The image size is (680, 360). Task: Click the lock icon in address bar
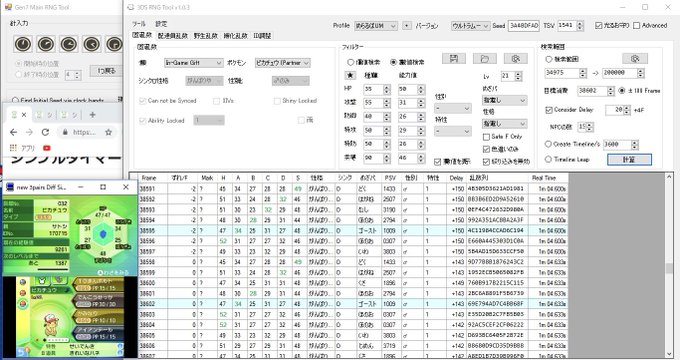65,132
